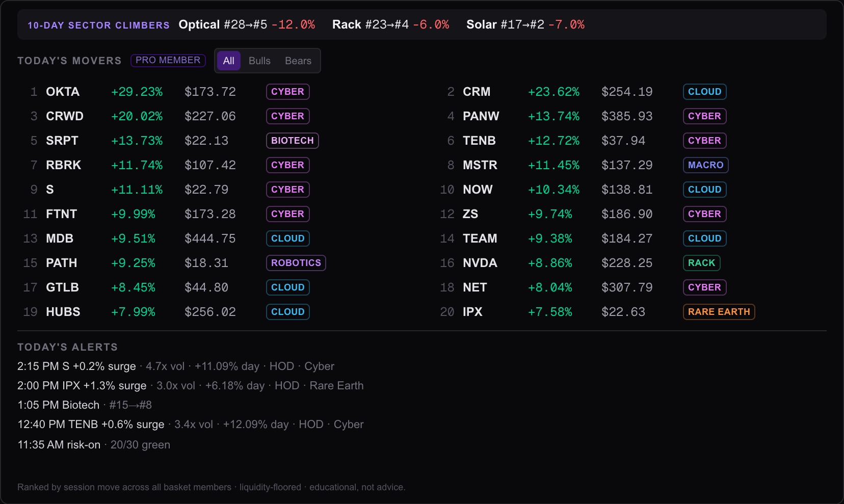The image size is (844, 504).
Task: Click the ranking disclaimer footer text
Action: tap(212, 487)
